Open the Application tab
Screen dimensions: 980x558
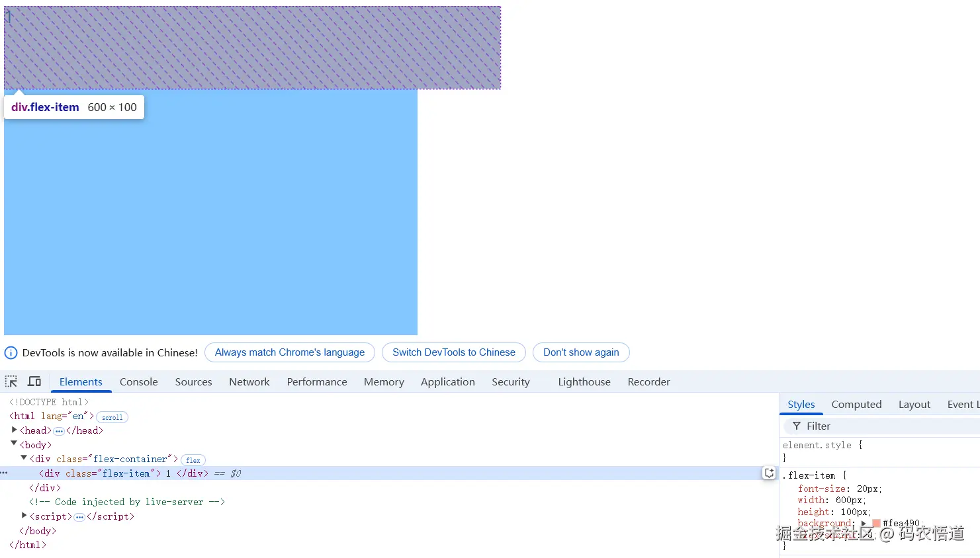click(x=448, y=382)
